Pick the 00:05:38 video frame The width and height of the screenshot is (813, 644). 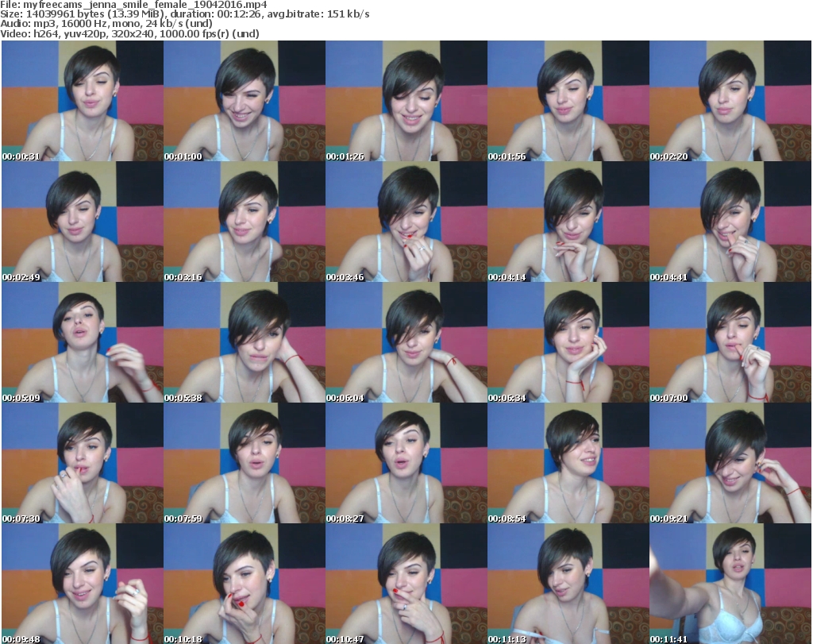click(245, 343)
